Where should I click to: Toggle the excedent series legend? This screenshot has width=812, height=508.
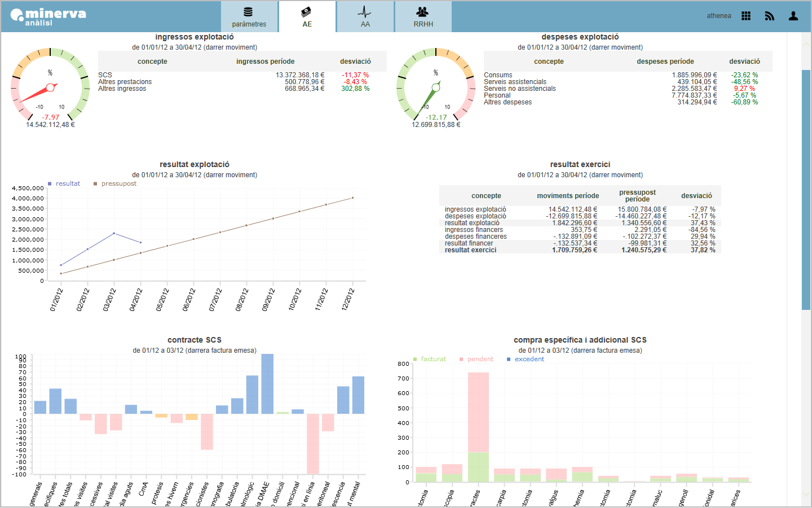coord(526,359)
